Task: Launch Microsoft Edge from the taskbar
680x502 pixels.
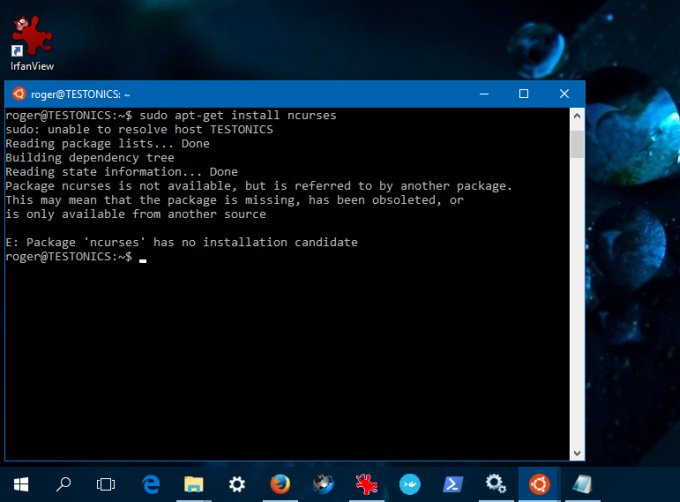Action: click(x=151, y=484)
